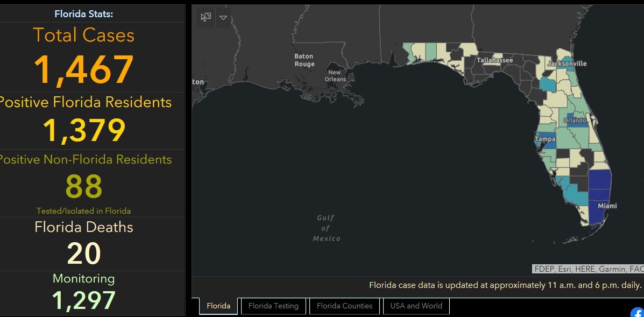The image size is (644, 317).
Task: Click the Baton Rouge map label
Action: [x=304, y=60]
